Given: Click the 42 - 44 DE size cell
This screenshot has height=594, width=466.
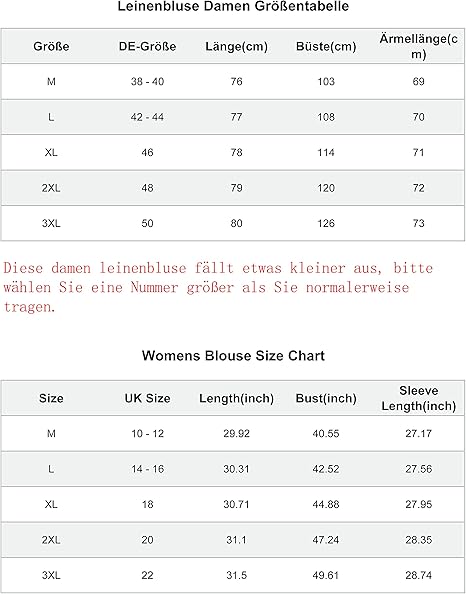Looking at the screenshot, I should (147, 117).
